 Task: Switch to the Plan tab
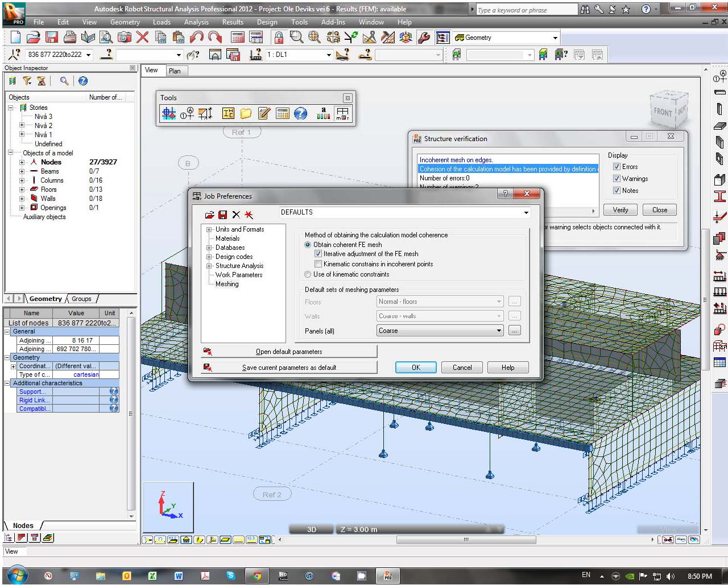(x=176, y=71)
